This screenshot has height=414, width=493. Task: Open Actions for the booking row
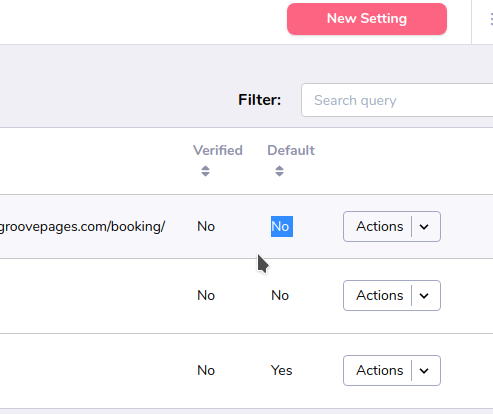click(380, 226)
